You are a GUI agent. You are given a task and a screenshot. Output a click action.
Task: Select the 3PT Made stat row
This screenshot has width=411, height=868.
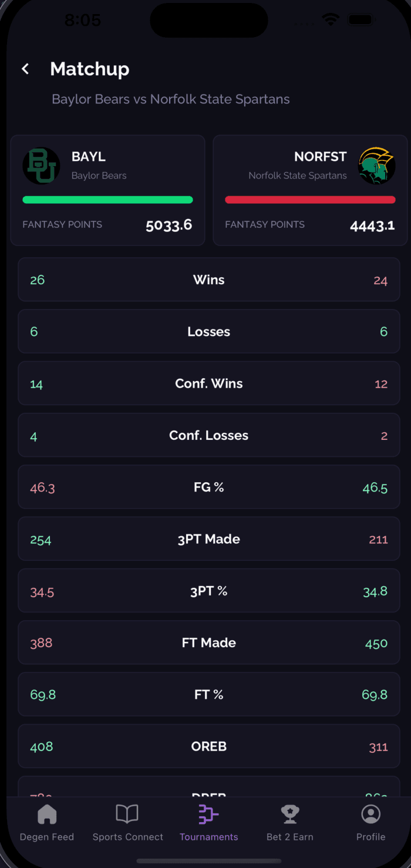(x=209, y=539)
